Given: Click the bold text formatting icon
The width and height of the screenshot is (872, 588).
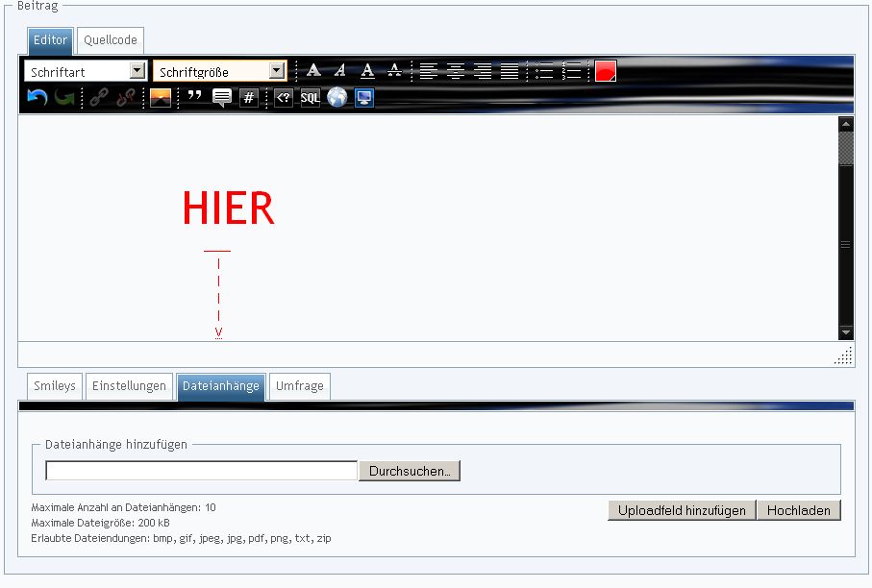Looking at the screenshot, I should tap(313, 70).
